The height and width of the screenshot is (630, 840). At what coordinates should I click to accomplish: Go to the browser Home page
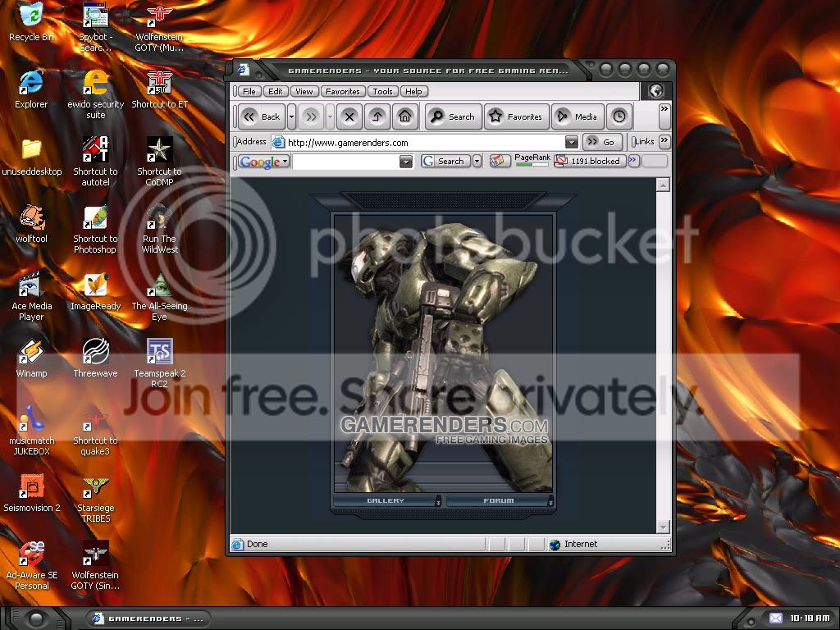405,116
